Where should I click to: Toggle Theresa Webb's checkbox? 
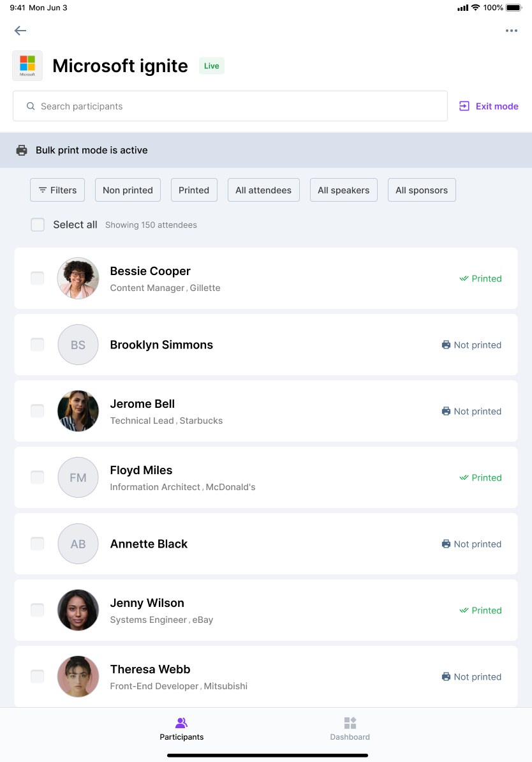(x=38, y=676)
